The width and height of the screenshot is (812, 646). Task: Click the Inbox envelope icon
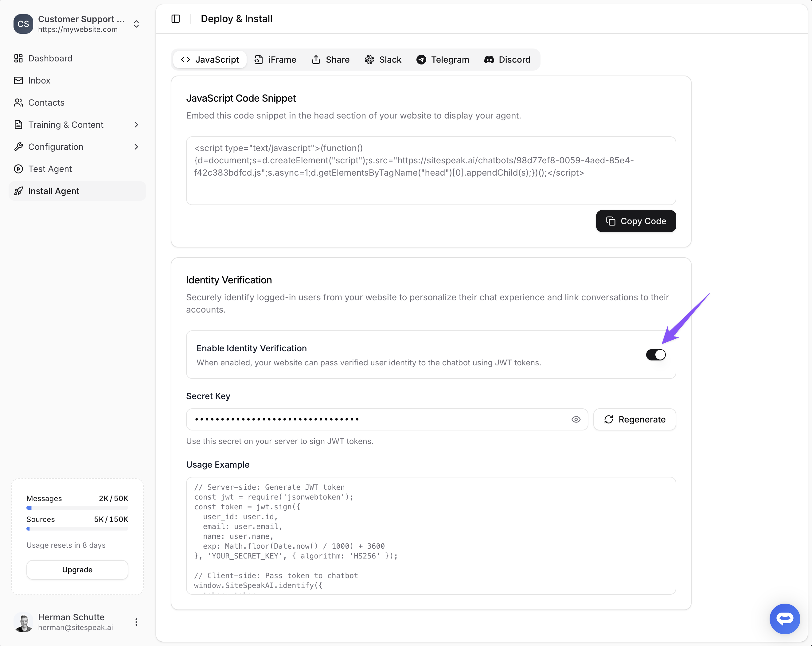tap(18, 80)
